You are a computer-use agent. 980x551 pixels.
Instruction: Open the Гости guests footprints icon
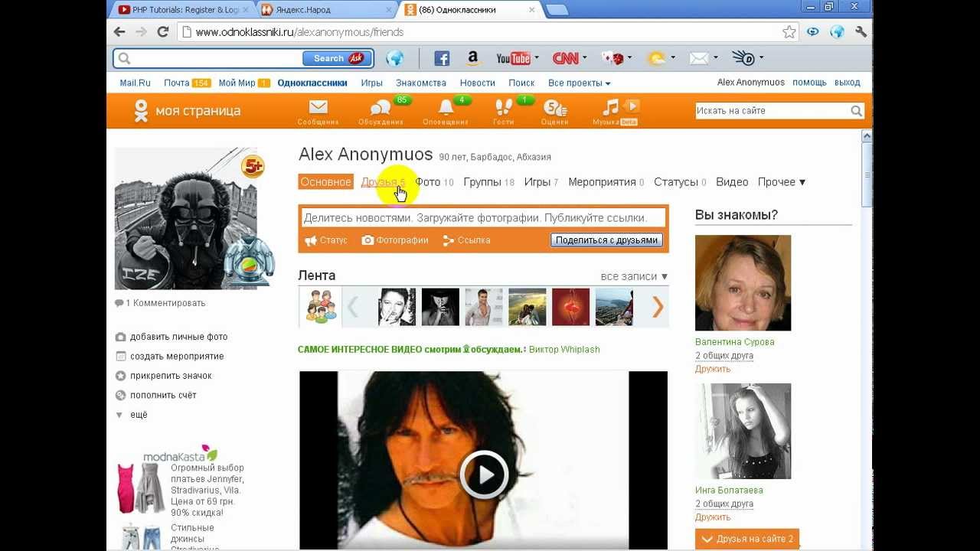click(504, 108)
